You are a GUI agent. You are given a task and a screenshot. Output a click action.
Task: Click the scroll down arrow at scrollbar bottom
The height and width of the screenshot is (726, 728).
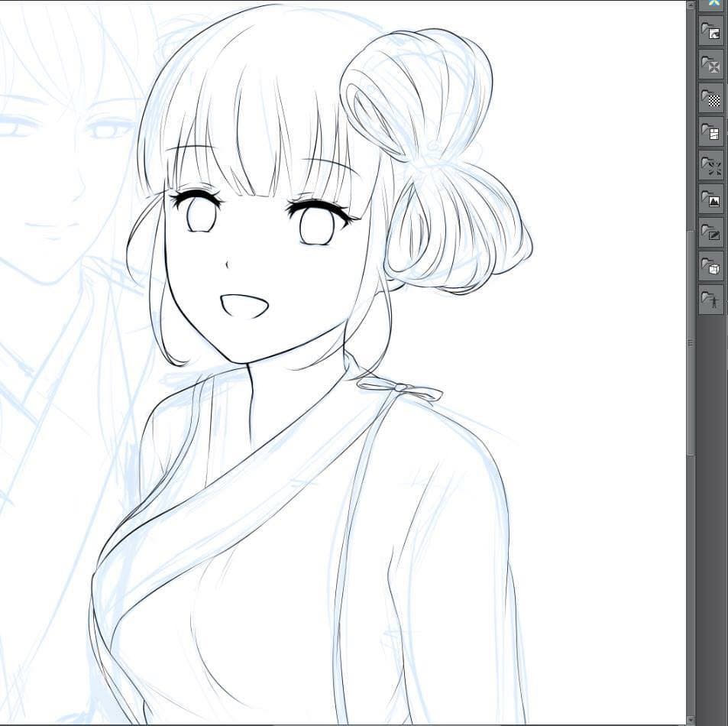pyautogui.click(x=691, y=719)
